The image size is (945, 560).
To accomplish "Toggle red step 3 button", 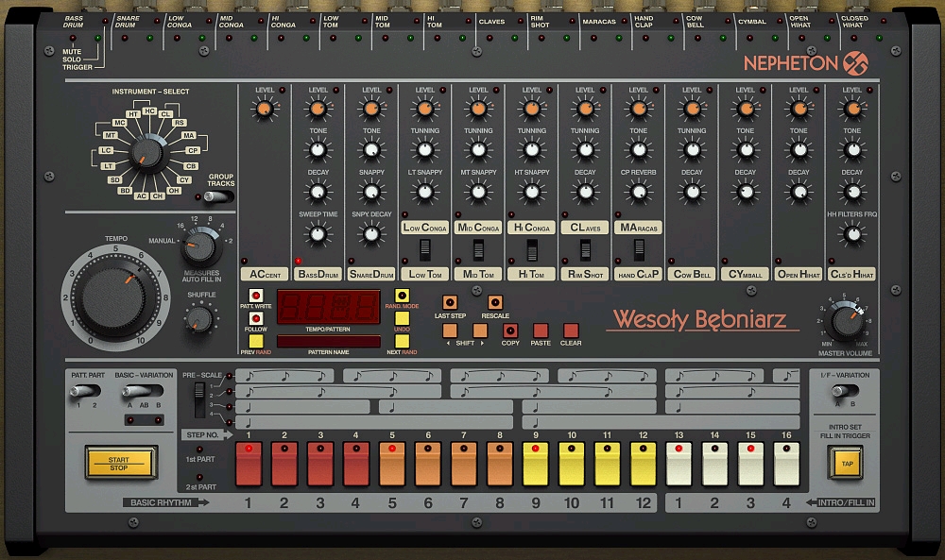I will 320,464.
